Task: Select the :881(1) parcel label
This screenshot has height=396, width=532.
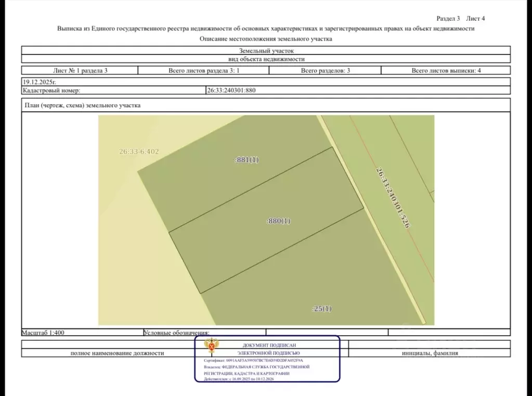Action: (246, 160)
